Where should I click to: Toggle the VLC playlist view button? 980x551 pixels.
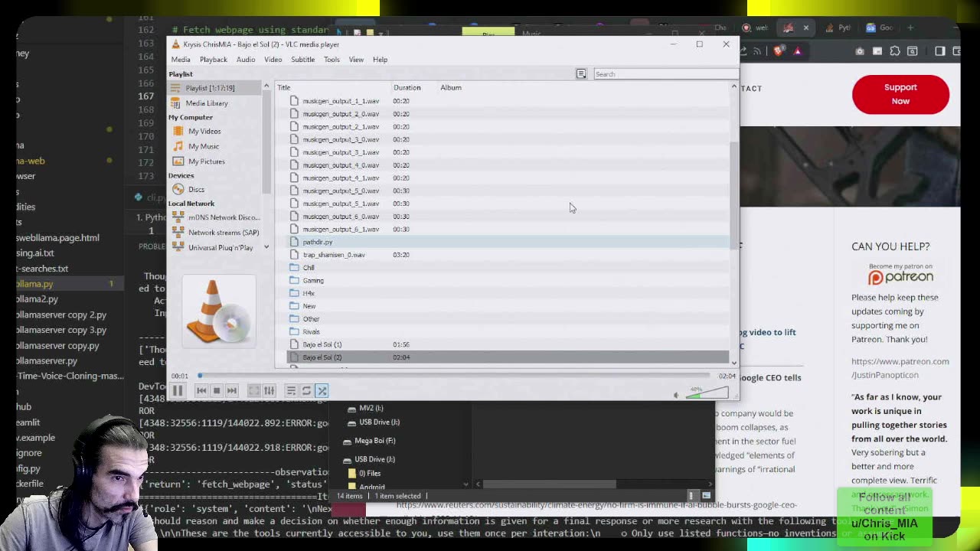291,391
